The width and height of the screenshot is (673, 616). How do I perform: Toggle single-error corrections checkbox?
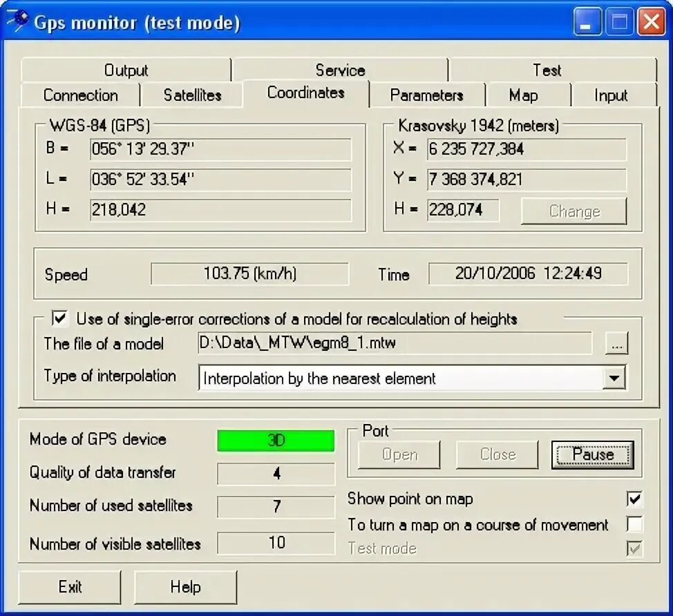pyautogui.click(x=59, y=319)
